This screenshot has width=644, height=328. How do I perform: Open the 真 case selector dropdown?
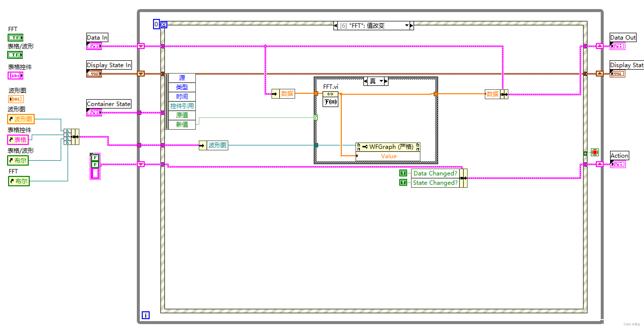tap(381, 81)
